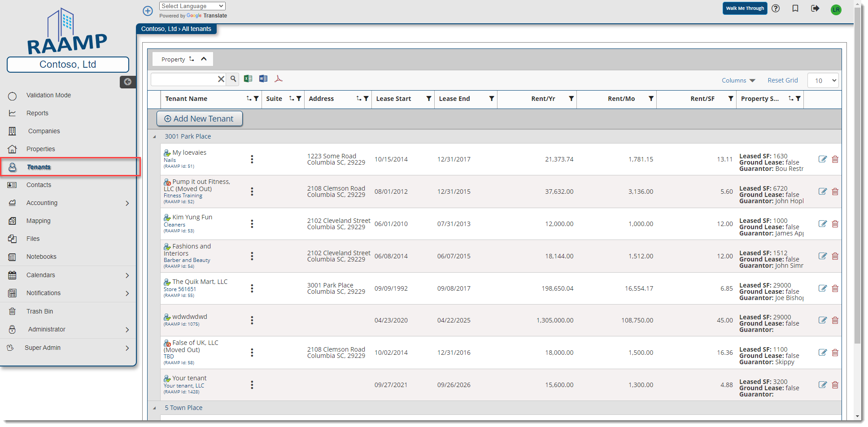
Task: Collapse the 3001 Park Place group
Action: point(154,137)
